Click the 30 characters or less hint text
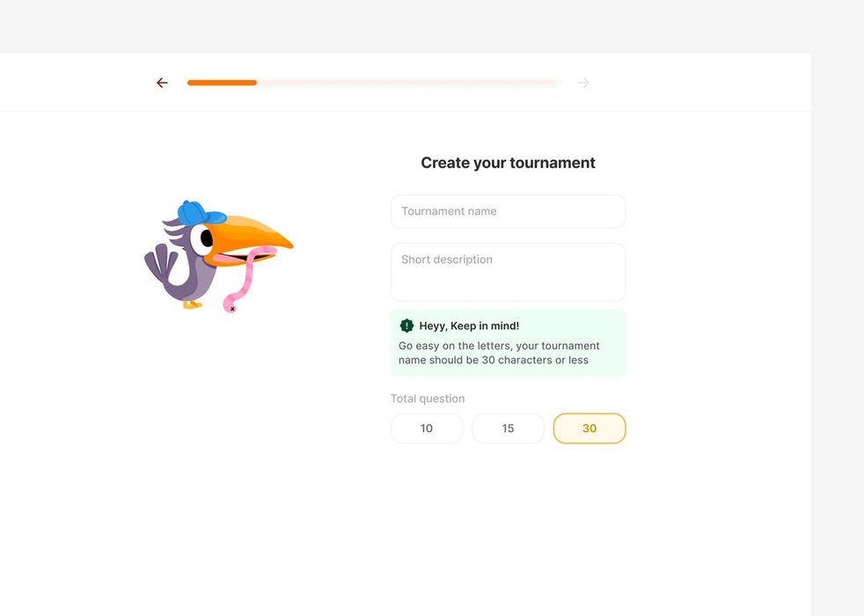This screenshot has height=616, width=864. point(499,353)
